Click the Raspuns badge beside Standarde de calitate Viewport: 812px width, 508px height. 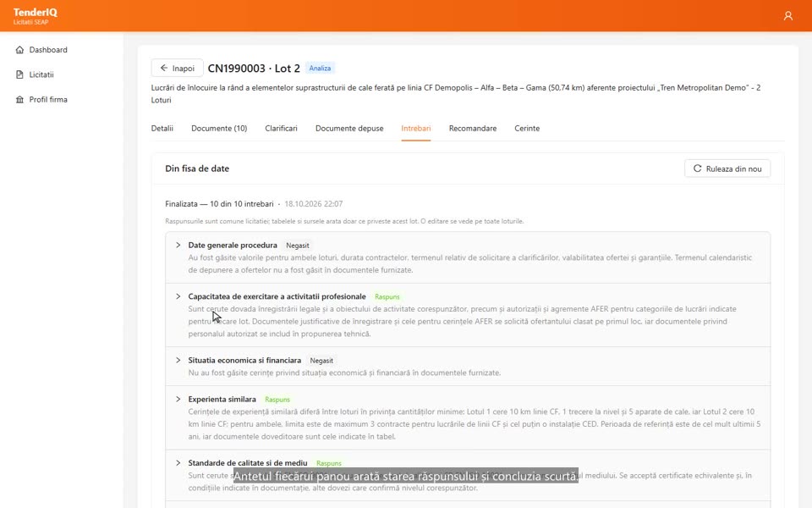tap(329, 463)
